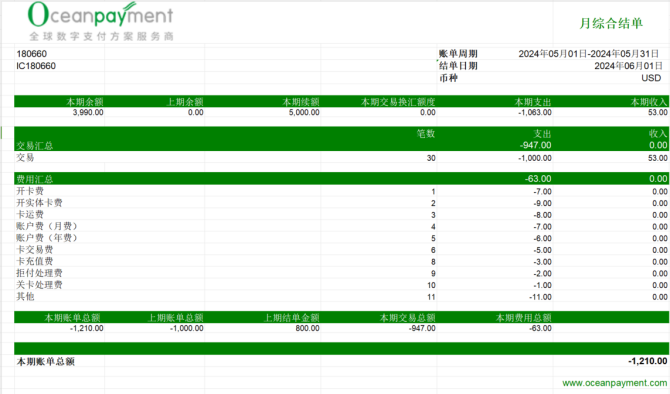Click the 交易汇总 section header

35,146
